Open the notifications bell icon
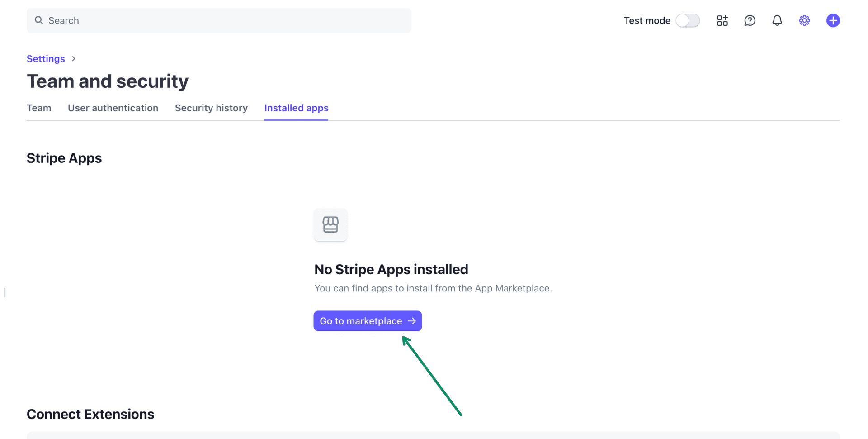 click(x=777, y=20)
